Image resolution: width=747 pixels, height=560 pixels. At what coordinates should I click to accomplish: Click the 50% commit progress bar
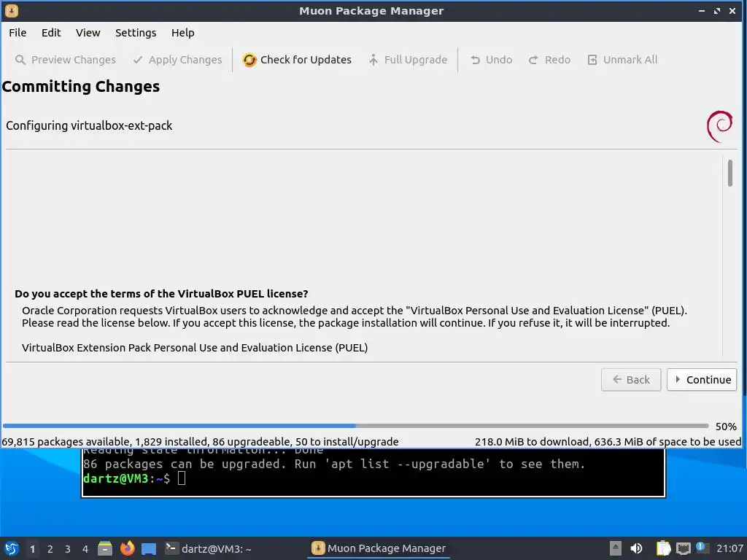point(355,426)
